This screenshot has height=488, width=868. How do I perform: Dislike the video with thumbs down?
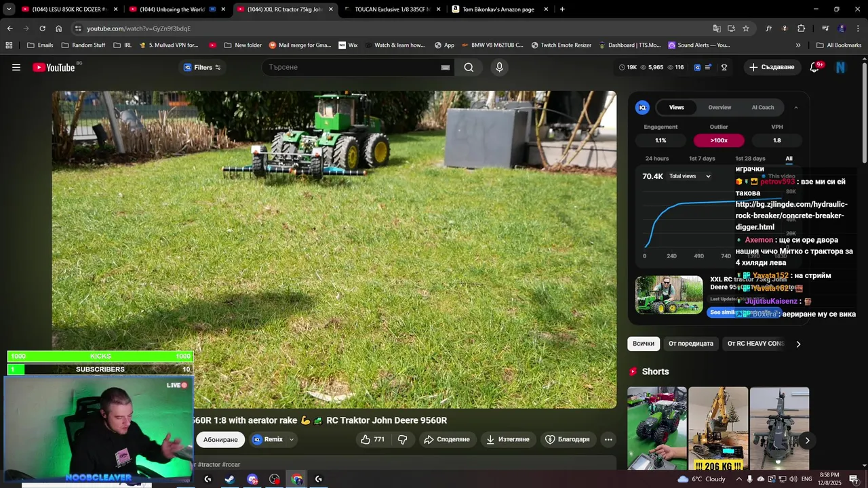click(402, 439)
